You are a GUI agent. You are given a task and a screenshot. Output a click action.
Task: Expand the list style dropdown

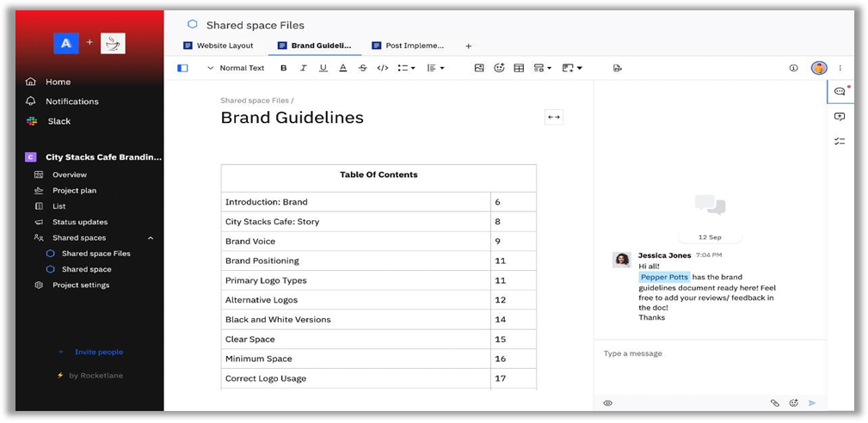click(406, 68)
